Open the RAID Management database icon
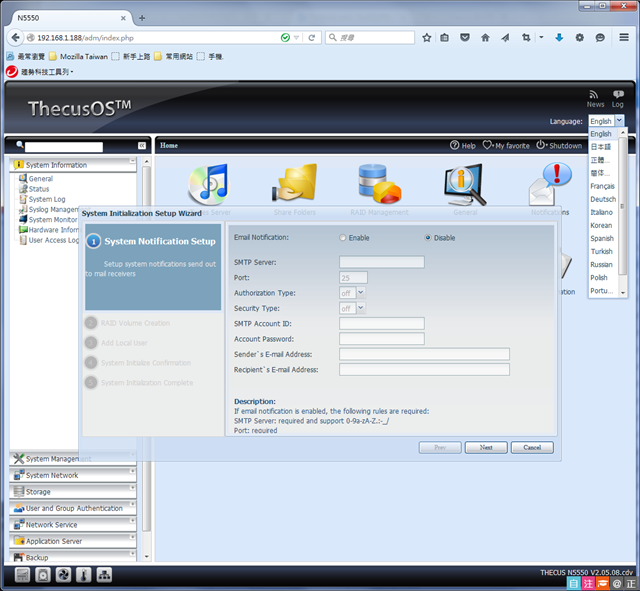The width and height of the screenshot is (640, 591). pyautogui.click(x=380, y=183)
